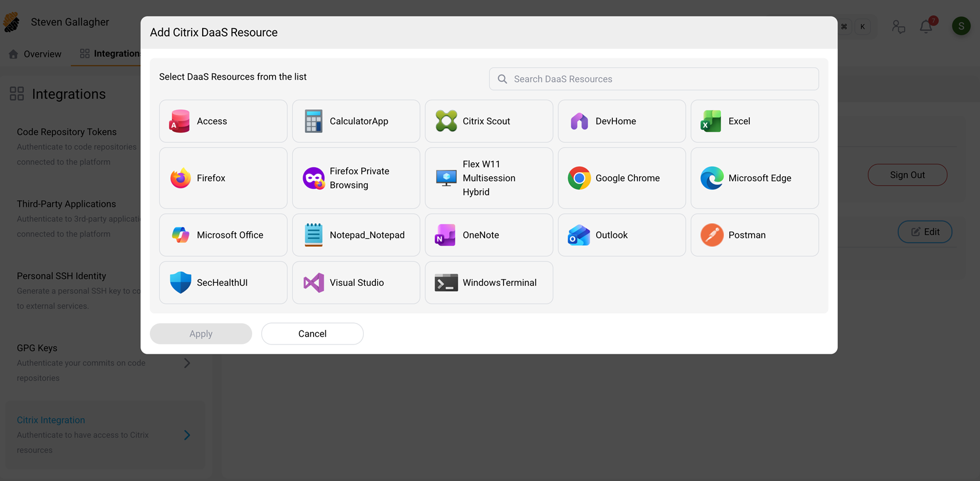Click the Sign Out button
Viewport: 980px width, 481px height.
(907, 175)
